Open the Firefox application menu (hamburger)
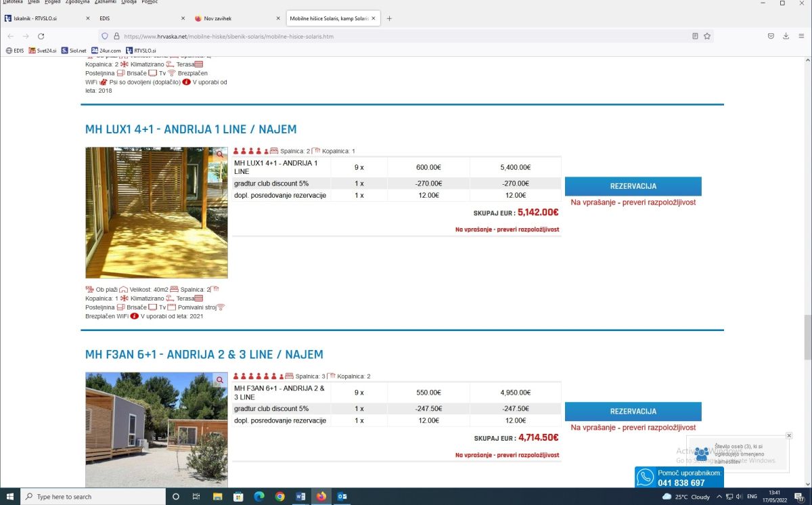The height and width of the screenshot is (505, 812). coord(801,36)
